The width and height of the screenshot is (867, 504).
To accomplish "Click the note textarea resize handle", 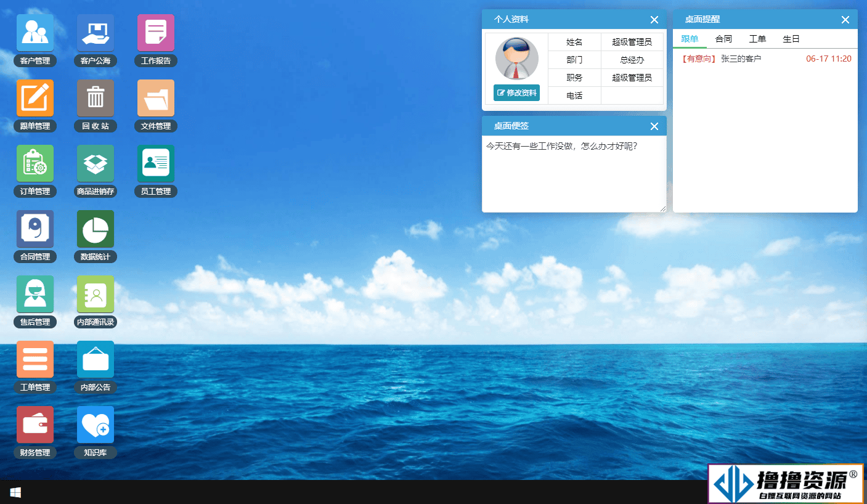I will coord(663,209).
